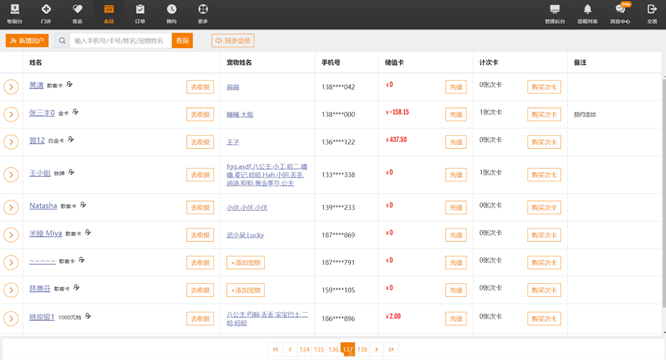Click 添加宠物 in the 159****105 row

pos(246,290)
